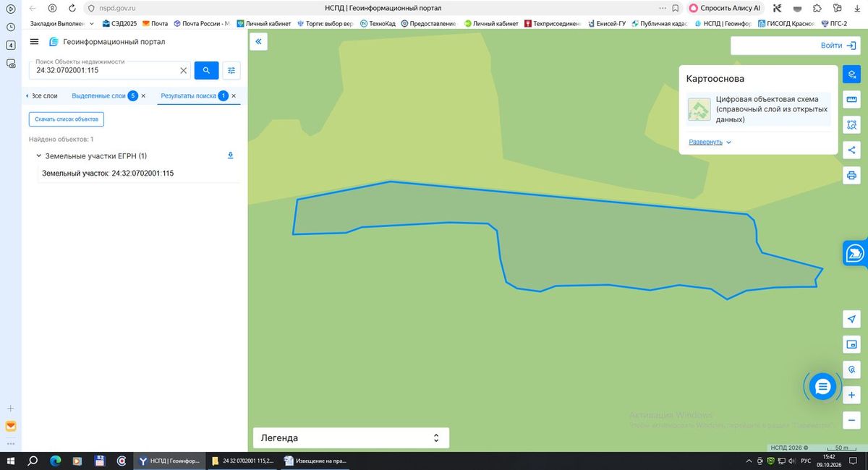Zoom in with the plus button
Image resolution: width=868 pixels, height=470 pixels.
click(x=852, y=395)
